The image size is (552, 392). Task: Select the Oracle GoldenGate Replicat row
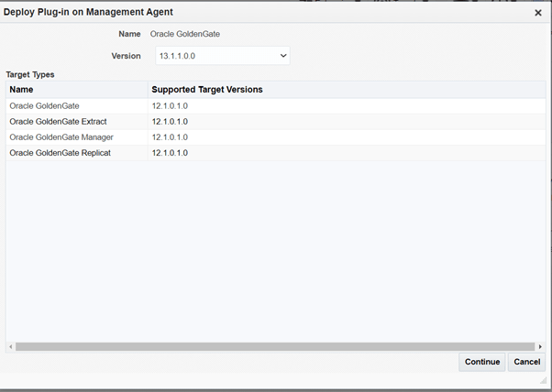point(60,153)
